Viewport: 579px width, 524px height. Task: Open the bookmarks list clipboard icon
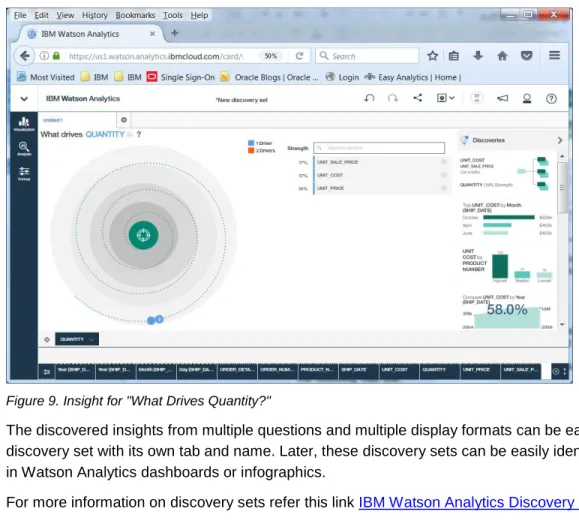click(x=454, y=56)
